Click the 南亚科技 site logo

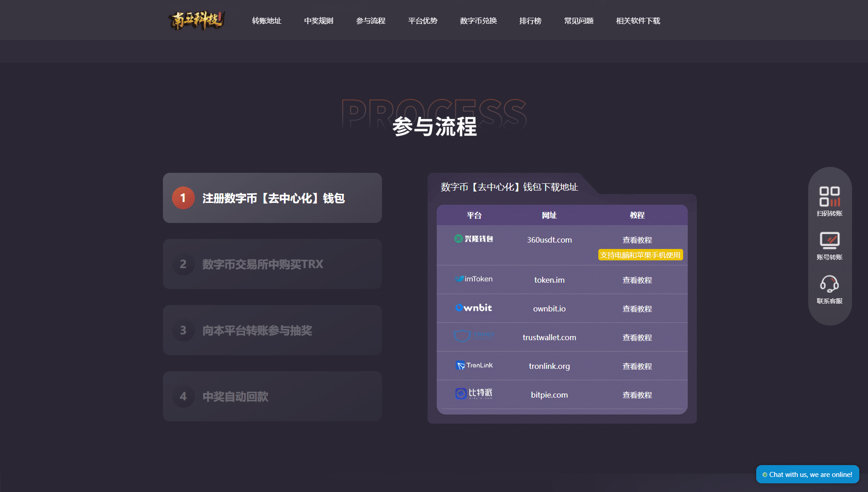pos(197,20)
